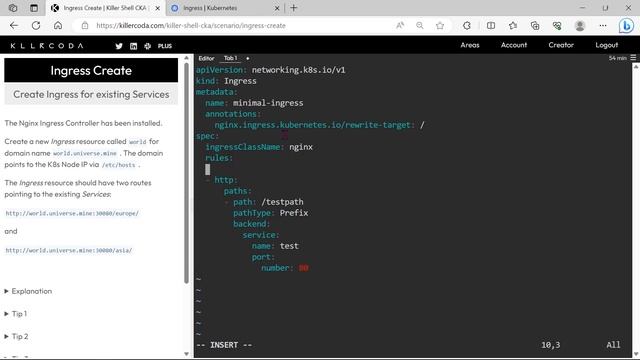Click the europe URL code snippet
The height and width of the screenshot is (360, 640).
[72, 213]
